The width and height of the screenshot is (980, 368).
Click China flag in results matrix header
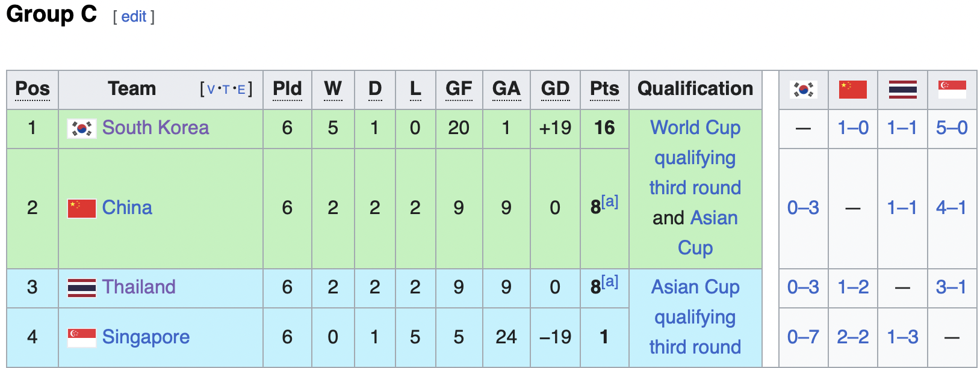[853, 90]
